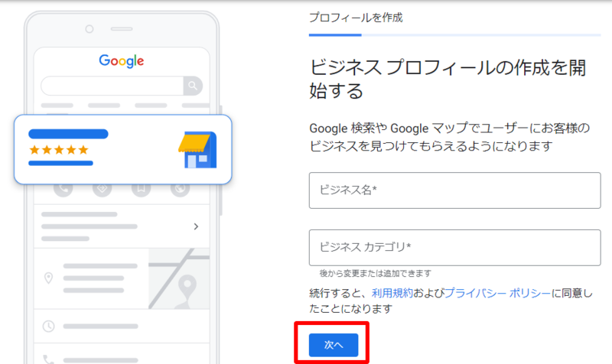Viewport: 612px width, 364px height.
Task: Click the 次へ button
Action: [334, 345]
